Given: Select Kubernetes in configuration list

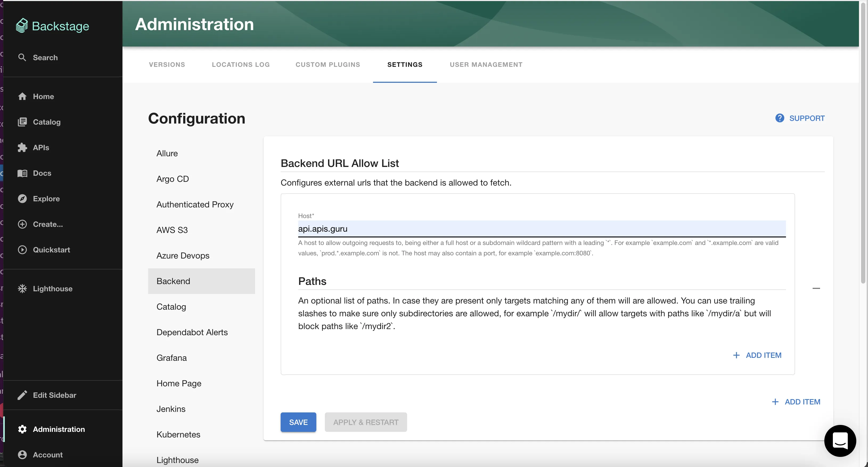Looking at the screenshot, I should 178,434.
